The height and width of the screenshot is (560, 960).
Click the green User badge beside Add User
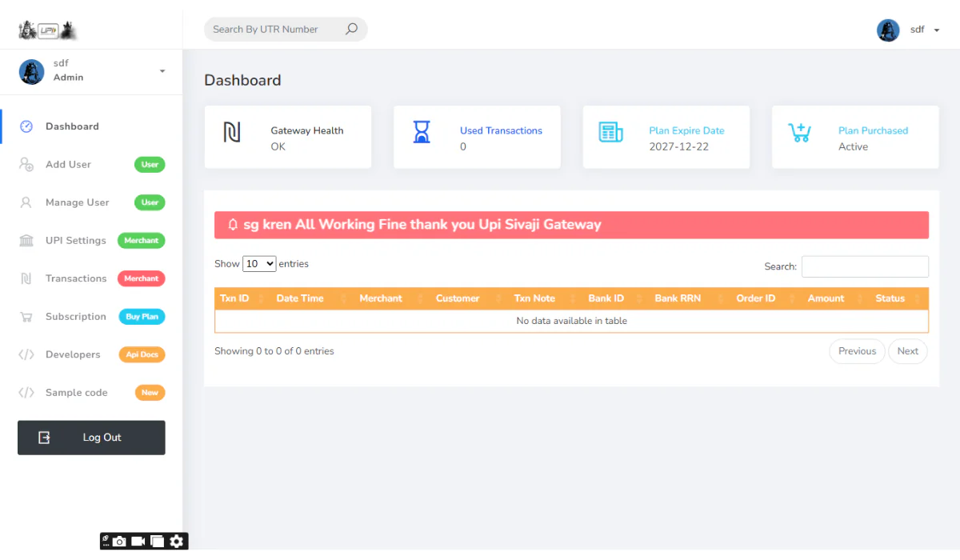pyautogui.click(x=150, y=164)
